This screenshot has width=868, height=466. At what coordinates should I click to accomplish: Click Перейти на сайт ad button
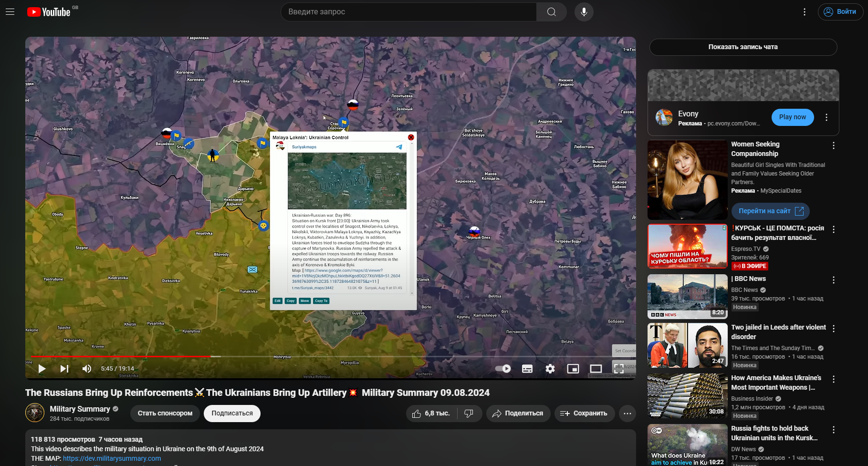tap(770, 211)
